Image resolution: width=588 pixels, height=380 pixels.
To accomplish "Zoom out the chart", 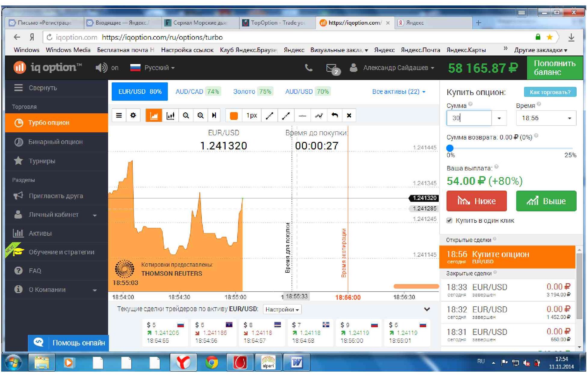I will (186, 115).
